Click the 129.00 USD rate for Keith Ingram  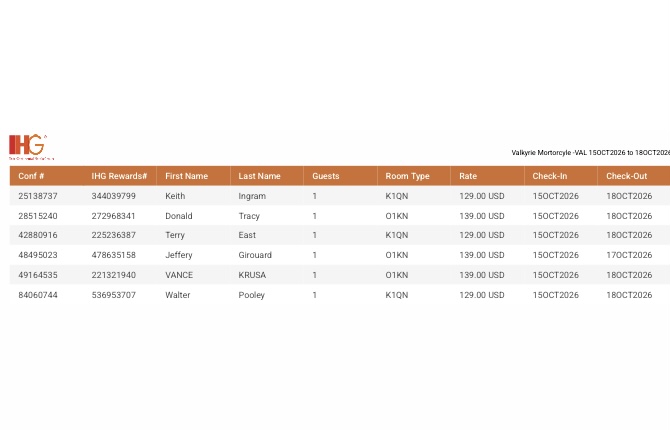point(482,196)
